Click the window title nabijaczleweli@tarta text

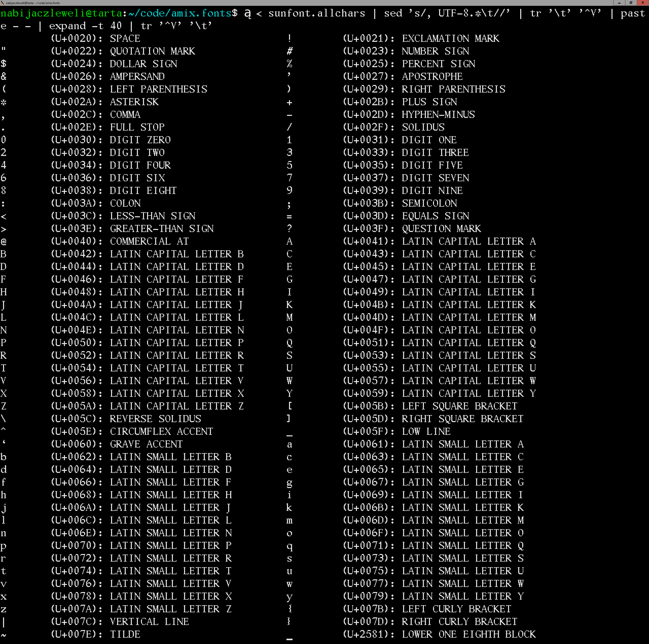point(33,3)
